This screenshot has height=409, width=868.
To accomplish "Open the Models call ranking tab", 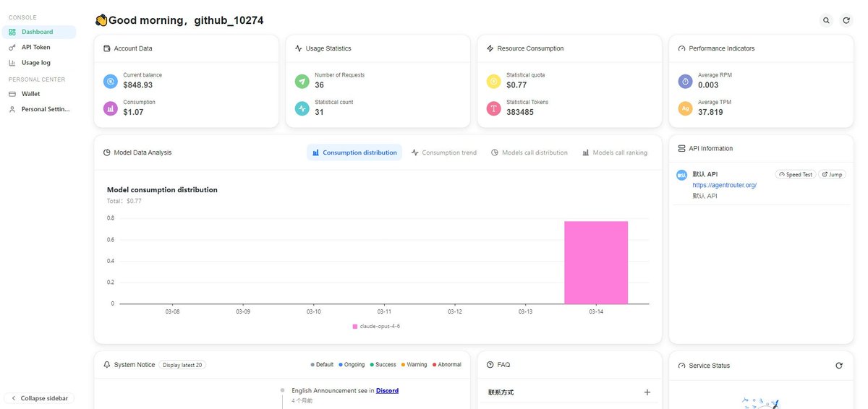I will (615, 152).
